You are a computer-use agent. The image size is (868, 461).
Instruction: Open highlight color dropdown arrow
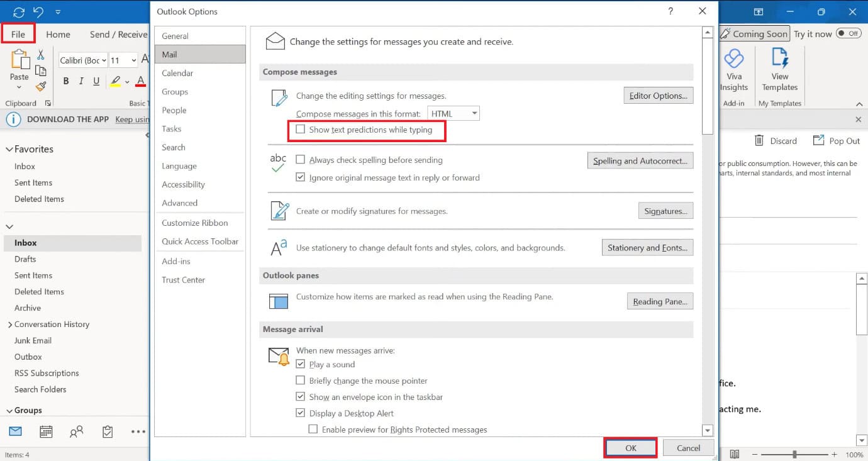pyautogui.click(x=127, y=82)
